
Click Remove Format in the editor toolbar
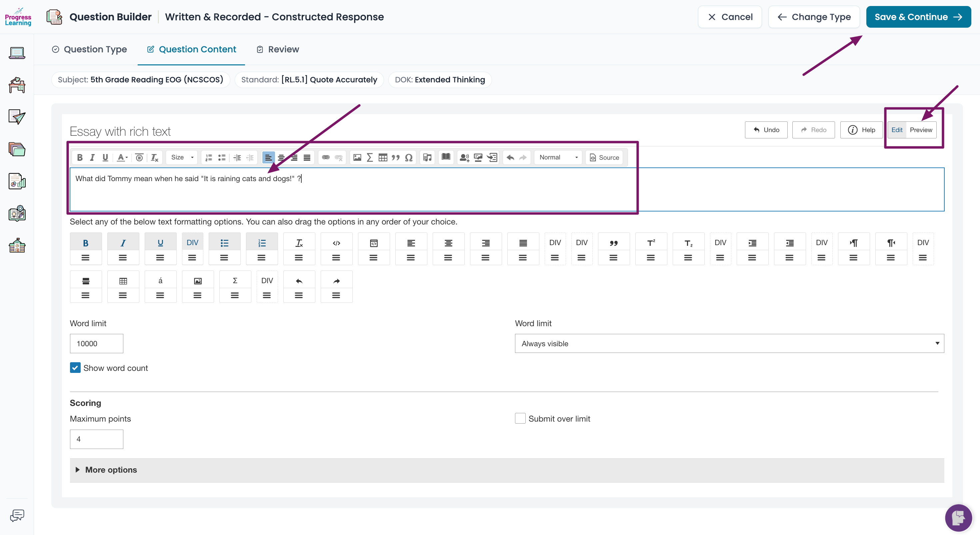154,157
